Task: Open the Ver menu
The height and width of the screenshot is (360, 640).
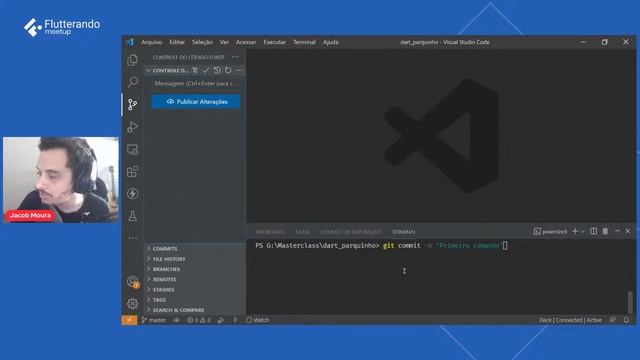Action: (224, 42)
